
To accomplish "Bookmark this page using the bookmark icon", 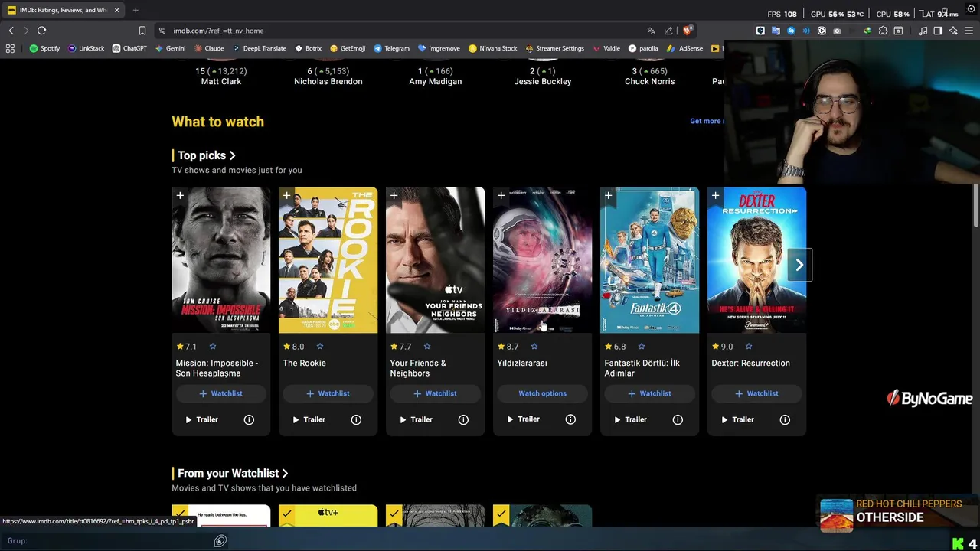I will point(142,31).
